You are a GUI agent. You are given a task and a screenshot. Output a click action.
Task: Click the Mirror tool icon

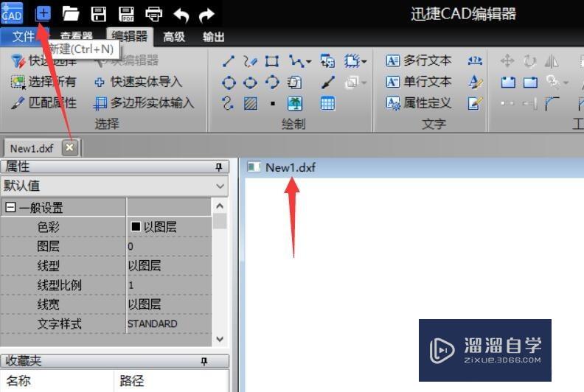pyautogui.click(x=552, y=61)
